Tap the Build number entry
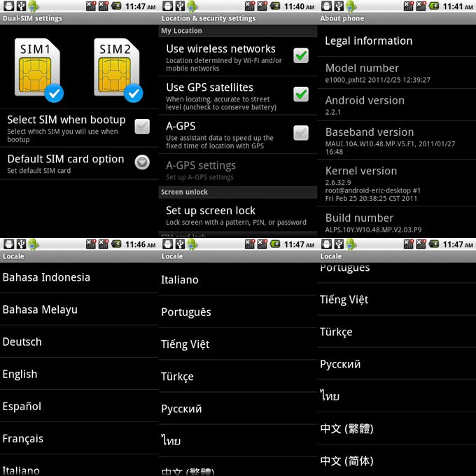The width and height of the screenshot is (476, 476). point(396,222)
